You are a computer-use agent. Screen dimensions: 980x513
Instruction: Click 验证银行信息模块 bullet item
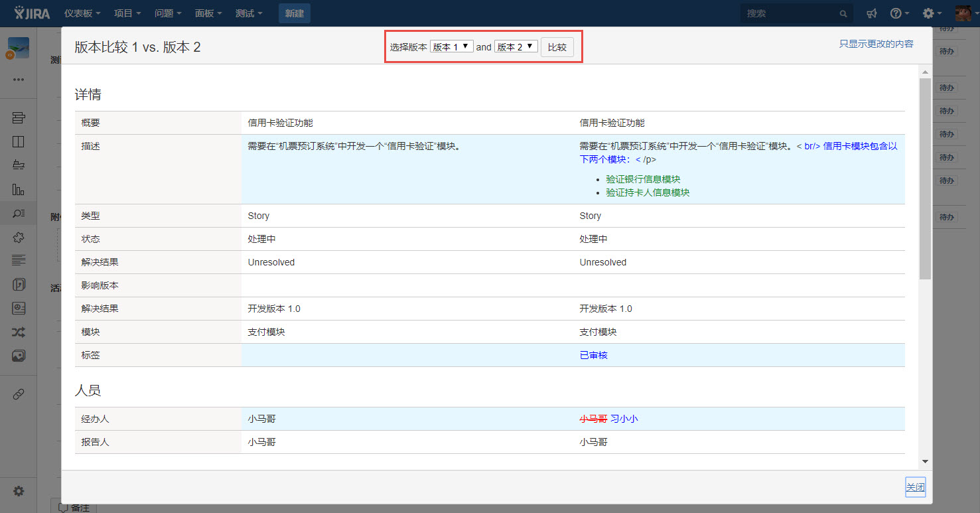643,179
